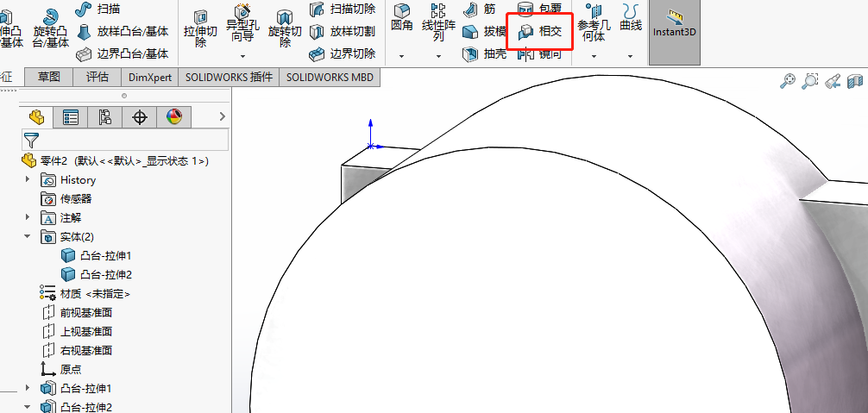
Task: Collapse the 凸台-拉伸2 feature node
Action: click(x=27, y=407)
